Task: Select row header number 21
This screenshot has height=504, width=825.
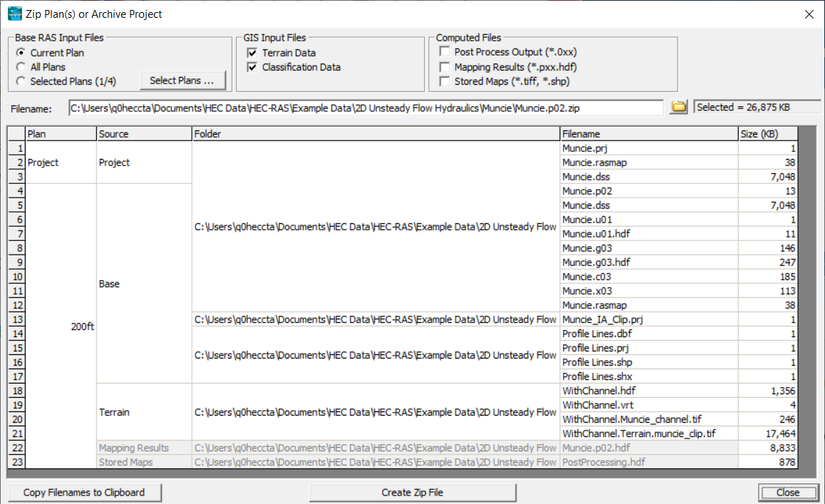Action: 16,433
